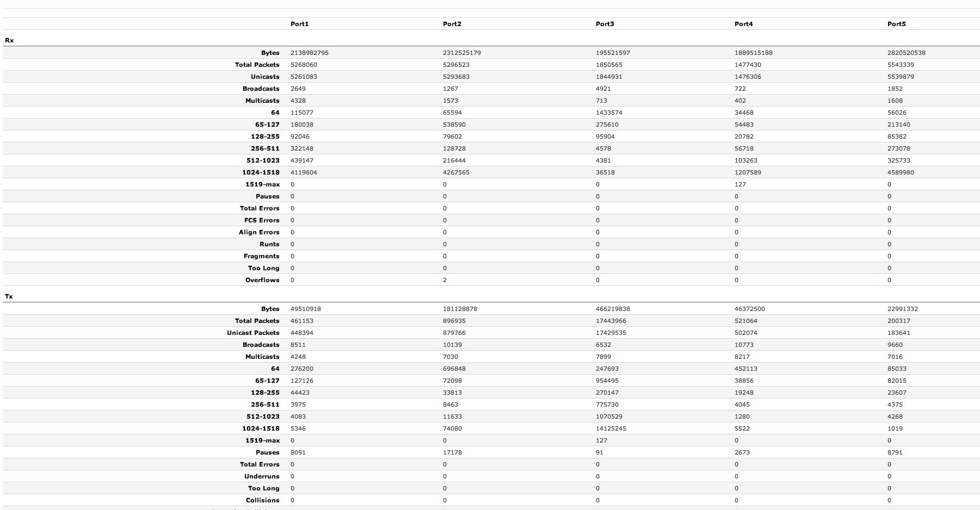The image size is (980, 510).
Task: Select the Port5 column header
Action: tap(896, 24)
